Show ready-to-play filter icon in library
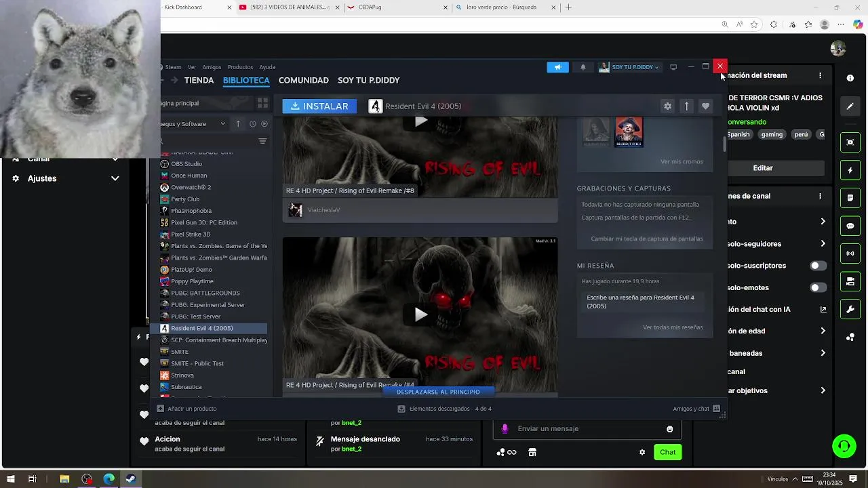The height and width of the screenshot is (488, 868). point(264,124)
